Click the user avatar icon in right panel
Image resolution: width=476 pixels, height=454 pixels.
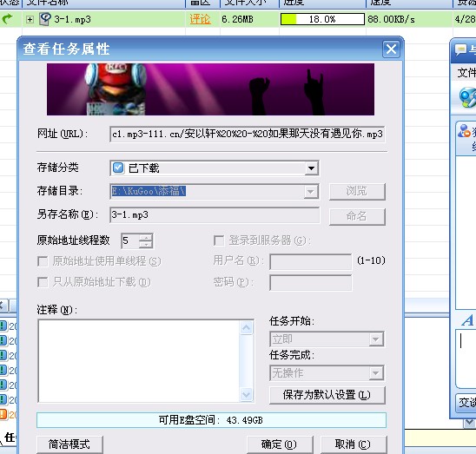(x=464, y=131)
